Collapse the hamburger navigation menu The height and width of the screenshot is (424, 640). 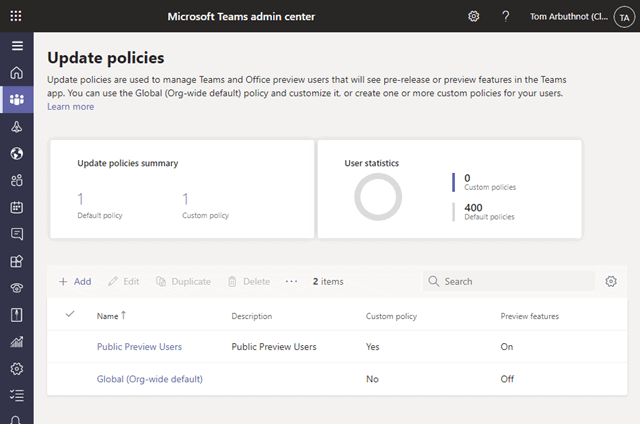pos(17,46)
